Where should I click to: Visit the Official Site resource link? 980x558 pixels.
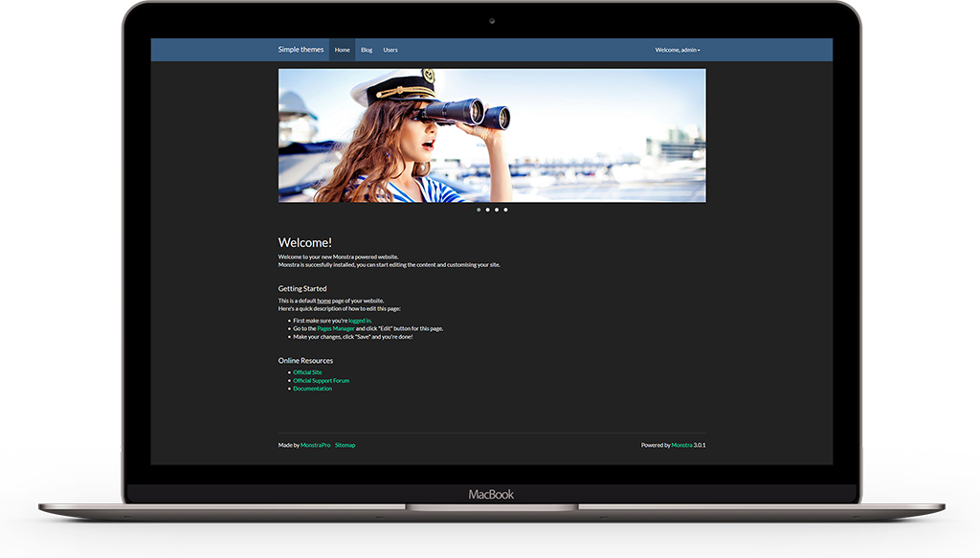click(307, 372)
